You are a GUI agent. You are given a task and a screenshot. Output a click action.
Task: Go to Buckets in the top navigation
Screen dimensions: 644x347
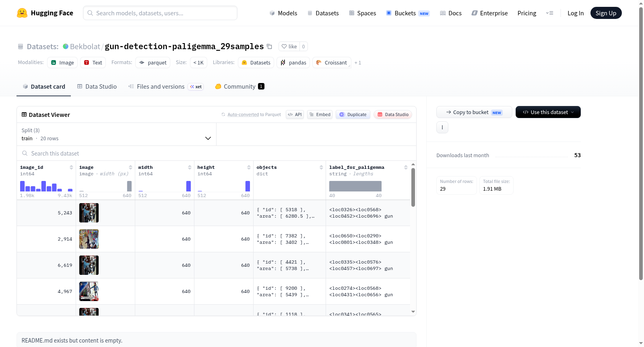[x=408, y=13]
